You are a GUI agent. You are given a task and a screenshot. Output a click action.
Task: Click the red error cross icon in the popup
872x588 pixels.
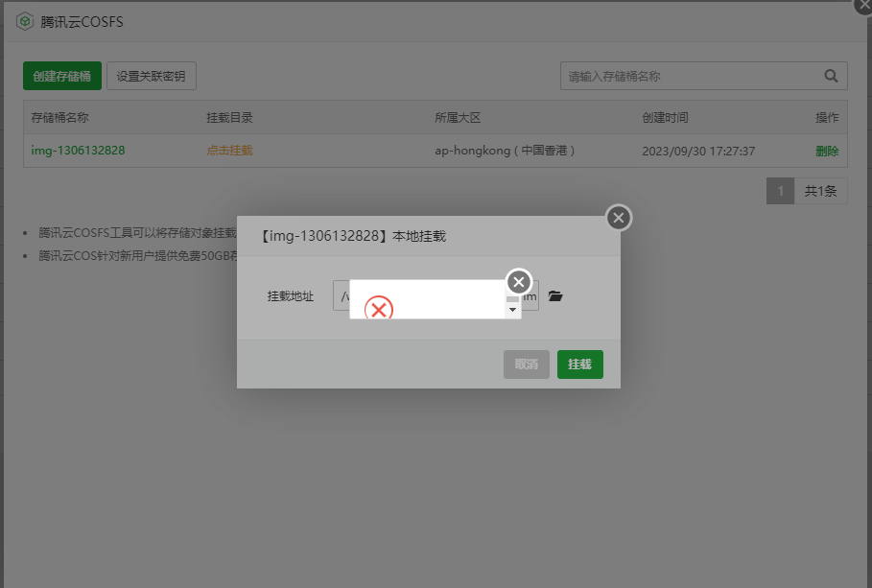(x=379, y=308)
